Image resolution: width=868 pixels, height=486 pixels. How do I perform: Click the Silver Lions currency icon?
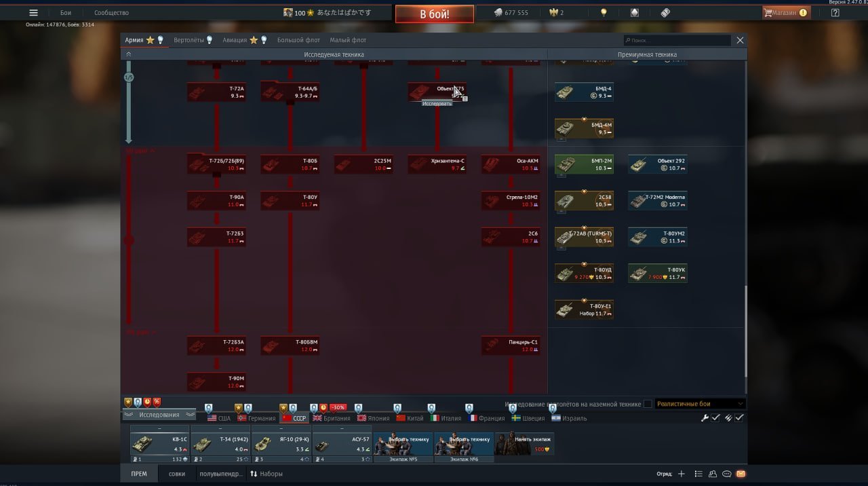tap(498, 12)
